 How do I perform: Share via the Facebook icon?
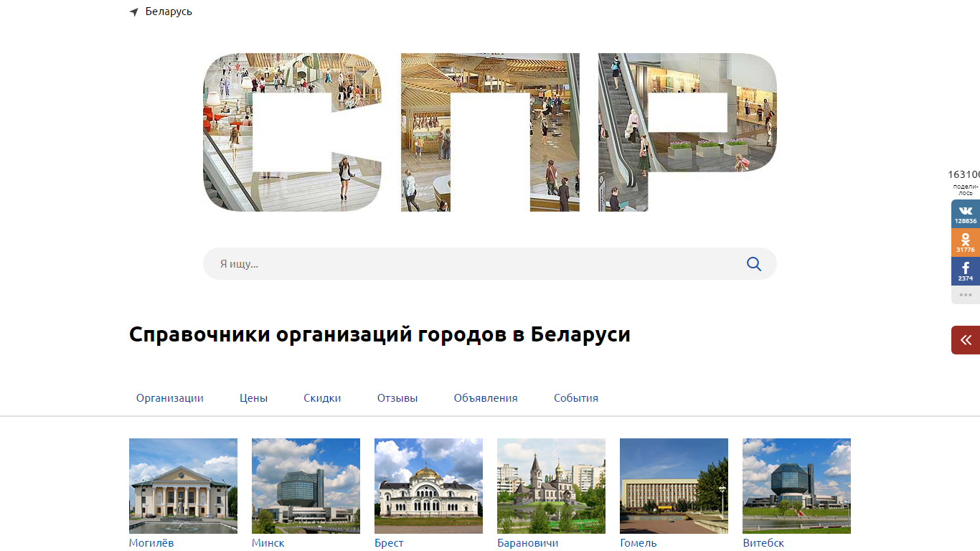[x=966, y=271]
